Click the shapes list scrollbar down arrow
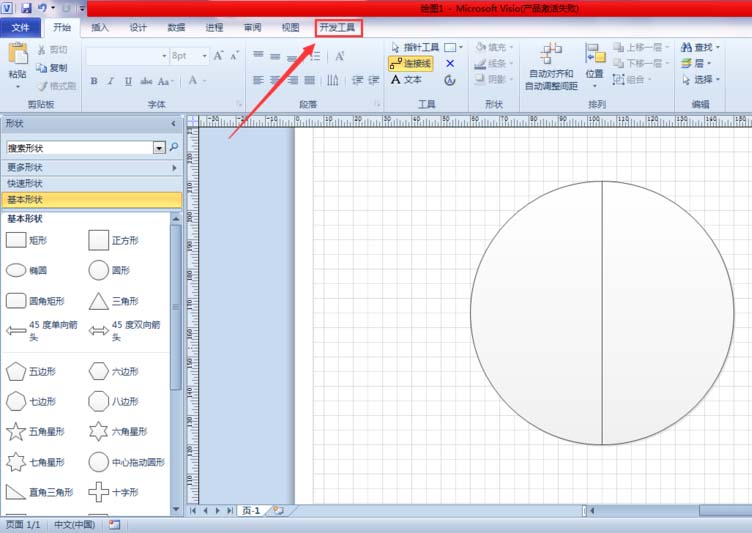 (176, 509)
